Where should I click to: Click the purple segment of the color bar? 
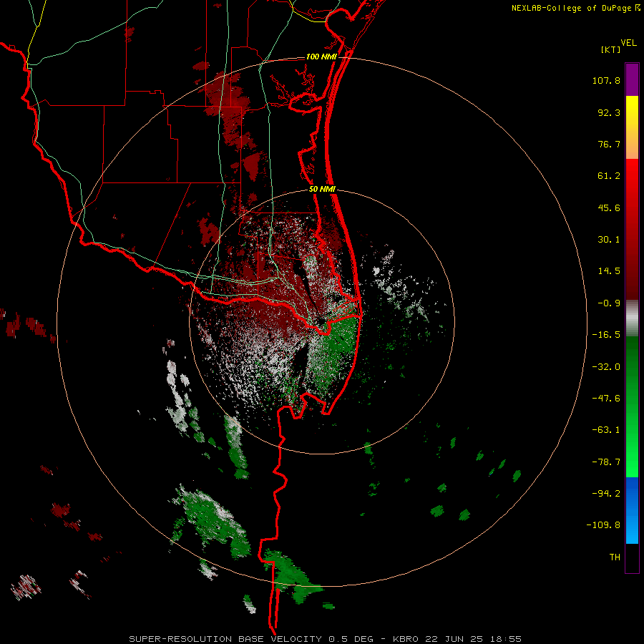632,79
